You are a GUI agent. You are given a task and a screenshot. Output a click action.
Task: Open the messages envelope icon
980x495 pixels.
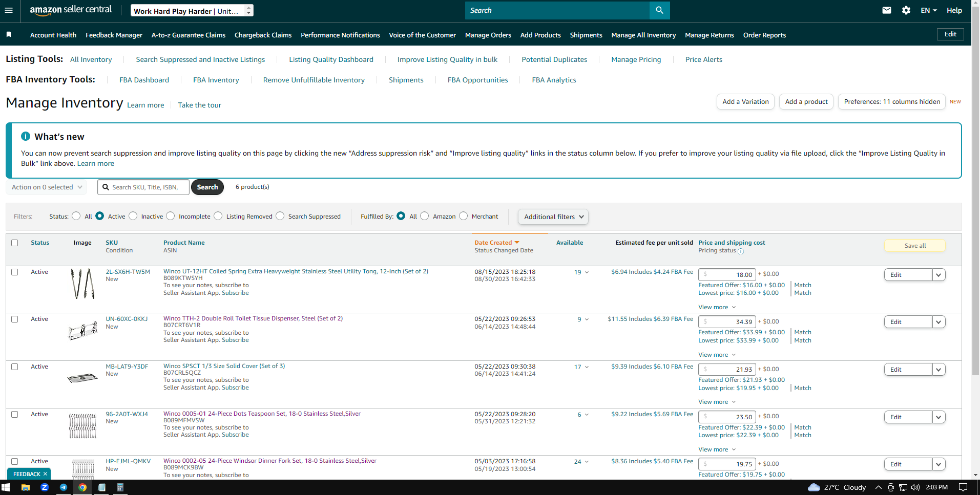(x=887, y=10)
